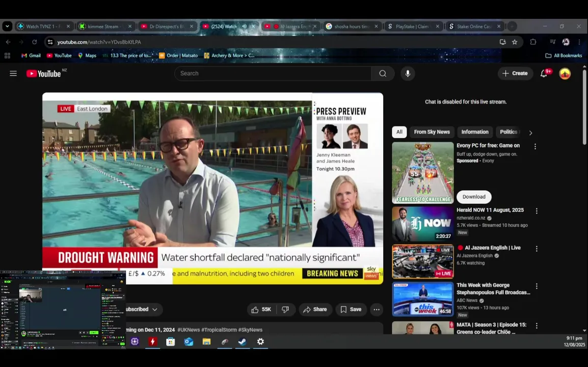The width and height of the screenshot is (588, 367).
Task: Open options for Herald NOW video
Action: click(537, 211)
